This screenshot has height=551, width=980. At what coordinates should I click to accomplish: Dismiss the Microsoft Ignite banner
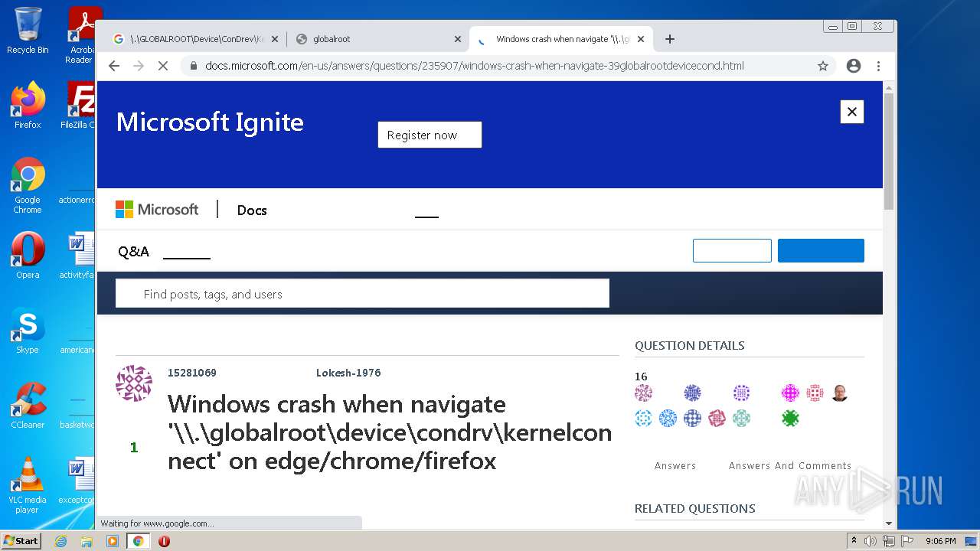(x=852, y=112)
